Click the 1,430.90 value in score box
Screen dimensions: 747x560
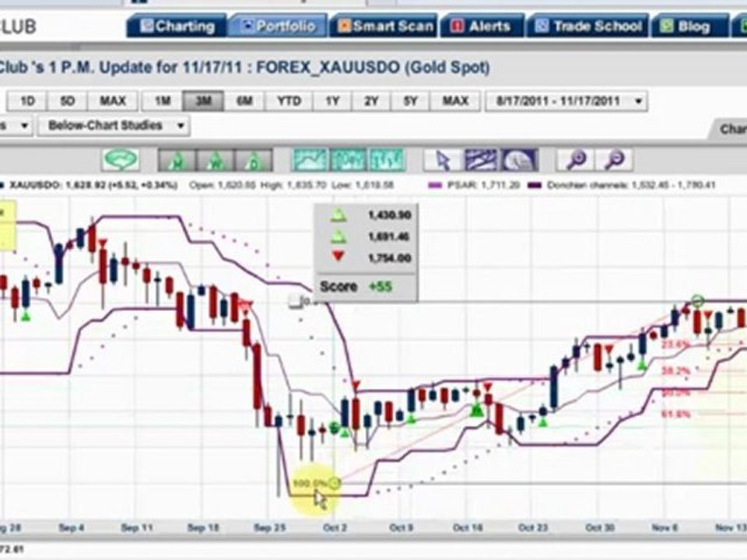click(x=389, y=215)
